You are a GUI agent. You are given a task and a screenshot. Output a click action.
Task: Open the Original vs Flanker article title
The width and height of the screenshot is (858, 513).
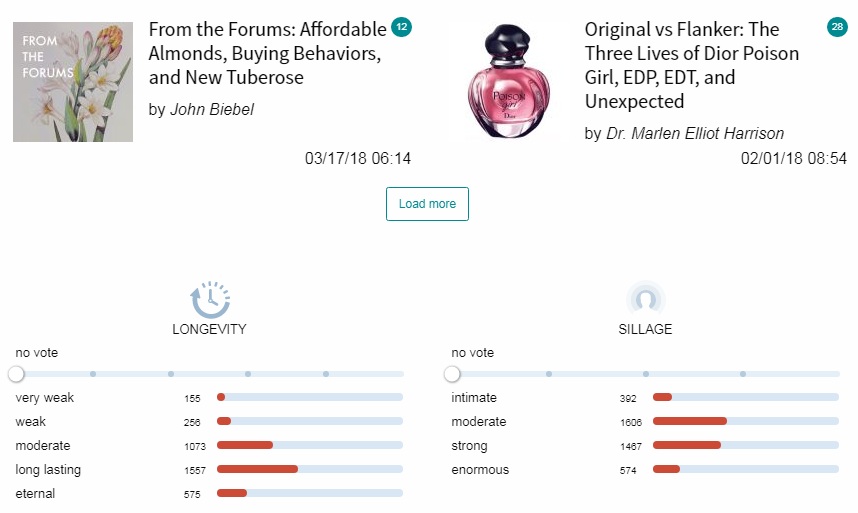692,65
